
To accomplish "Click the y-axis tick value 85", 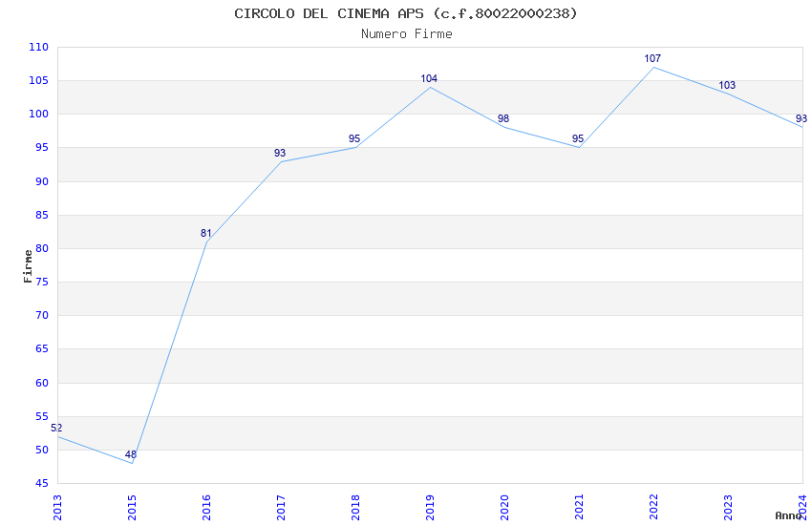I will point(42,215).
